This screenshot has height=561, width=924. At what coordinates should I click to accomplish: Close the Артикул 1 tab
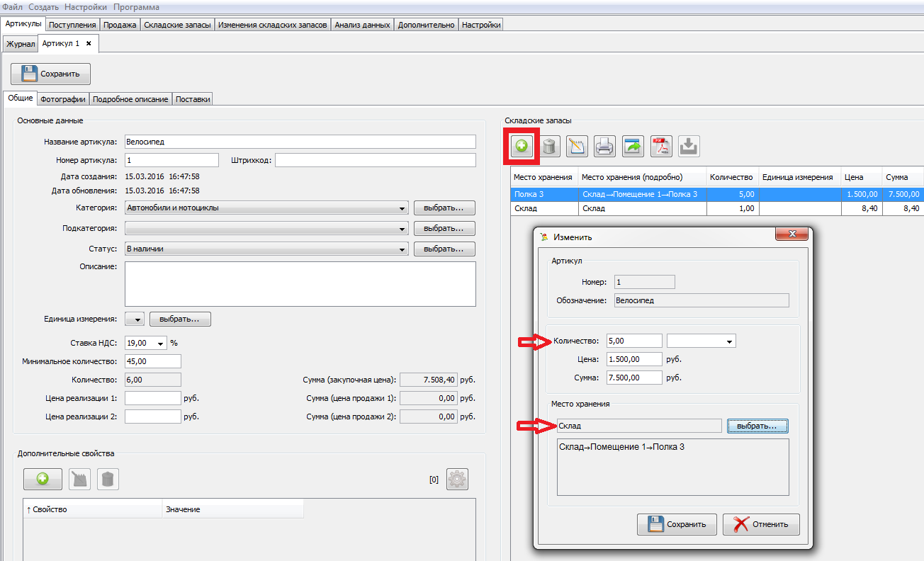tap(89, 43)
